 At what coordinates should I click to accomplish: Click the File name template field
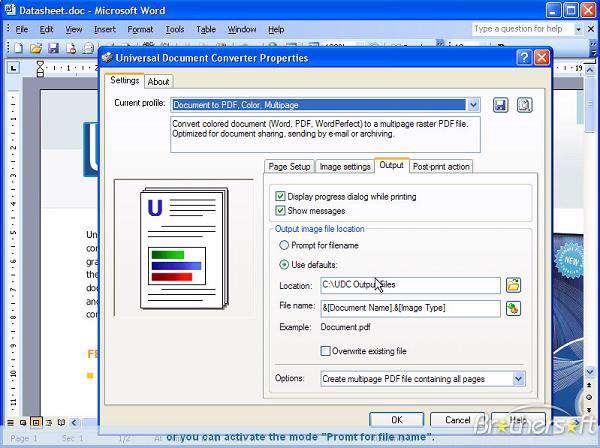click(x=410, y=308)
